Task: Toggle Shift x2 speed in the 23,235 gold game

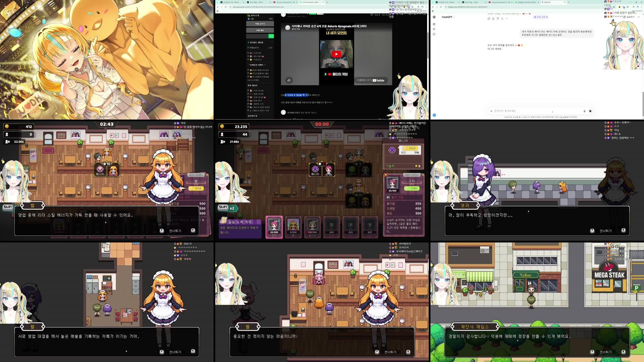Action: [228, 208]
